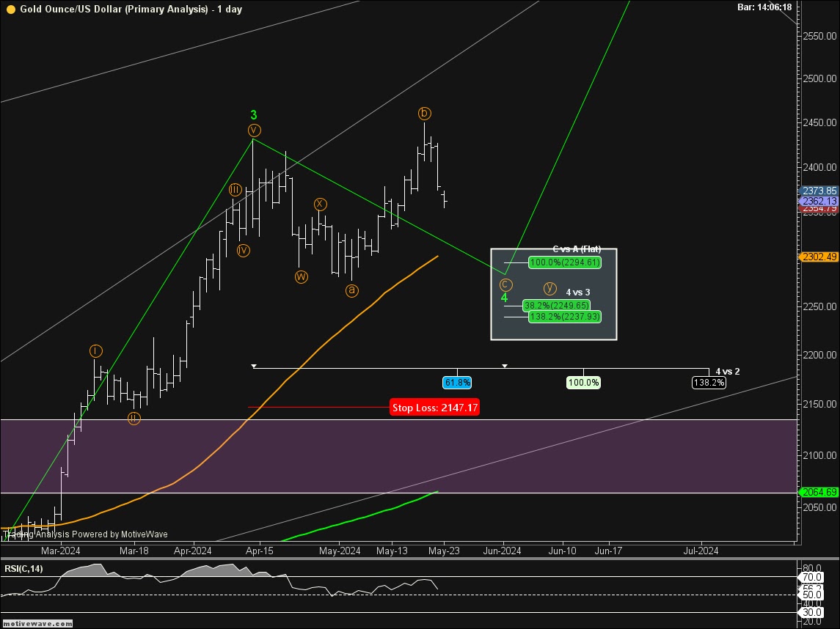This screenshot has width=840, height=629.
Task: Select the 2373.85 price tag
Action: coord(819,191)
